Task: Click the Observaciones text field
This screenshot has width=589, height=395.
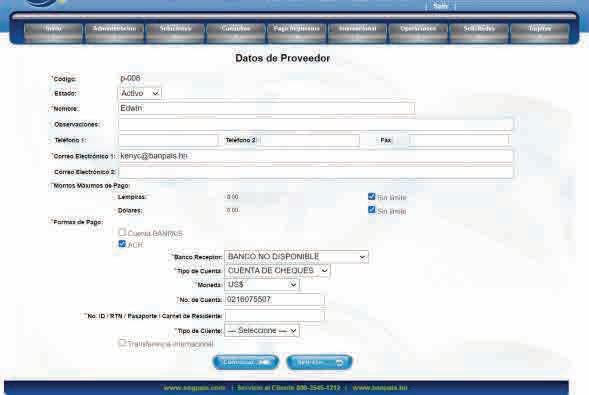Action: (x=316, y=124)
